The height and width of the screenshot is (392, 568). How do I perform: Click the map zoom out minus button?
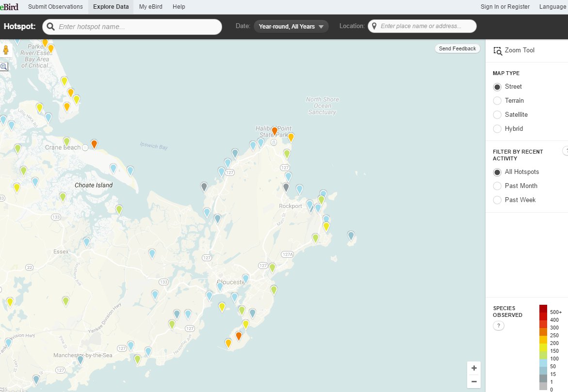tap(474, 382)
